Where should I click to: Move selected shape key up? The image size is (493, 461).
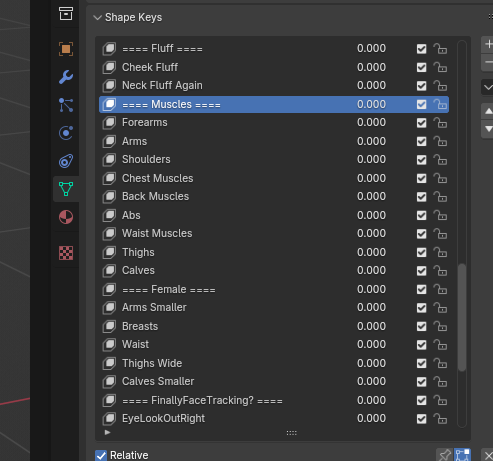(487, 112)
